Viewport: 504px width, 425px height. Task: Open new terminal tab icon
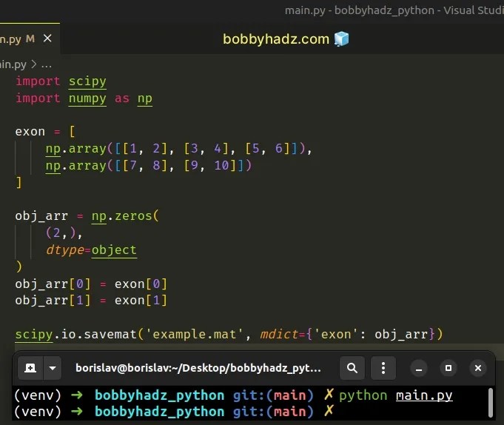click(30, 368)
